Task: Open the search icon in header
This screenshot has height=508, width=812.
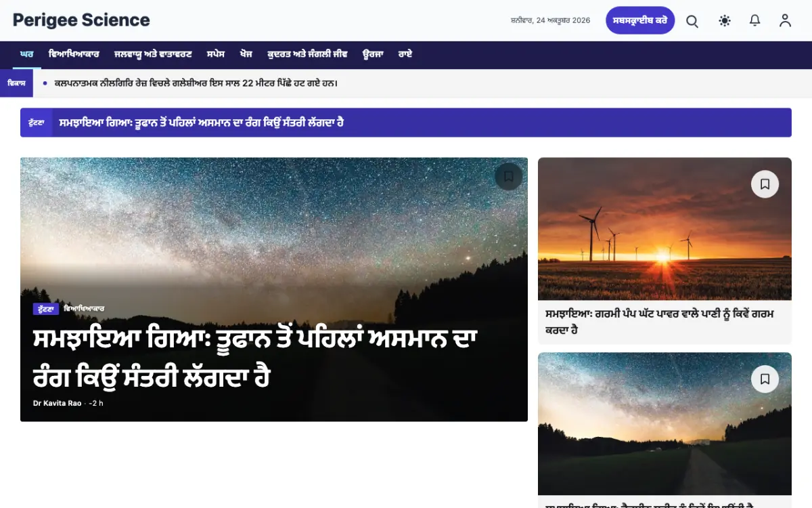Action: [692, 21]
